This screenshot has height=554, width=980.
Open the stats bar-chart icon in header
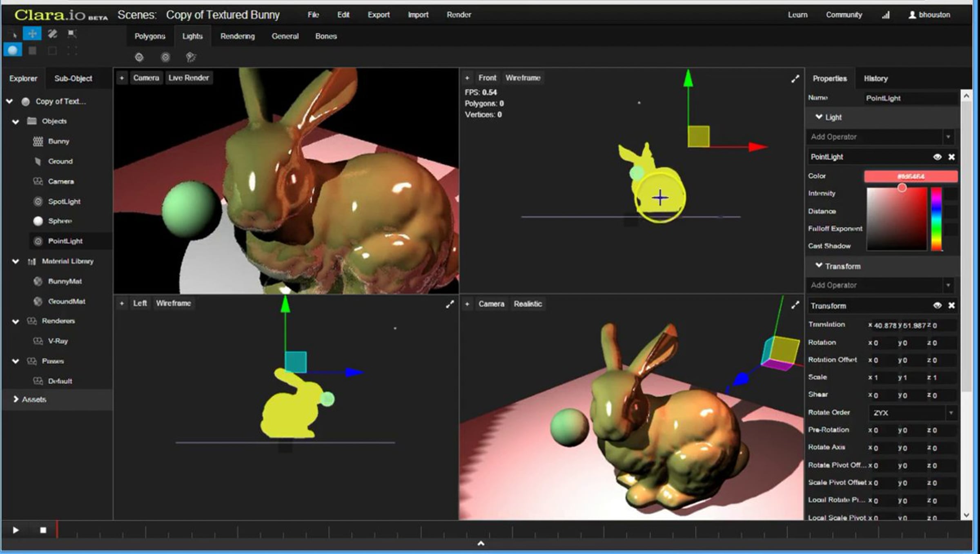pyautogui.click(x=885, y=15)
